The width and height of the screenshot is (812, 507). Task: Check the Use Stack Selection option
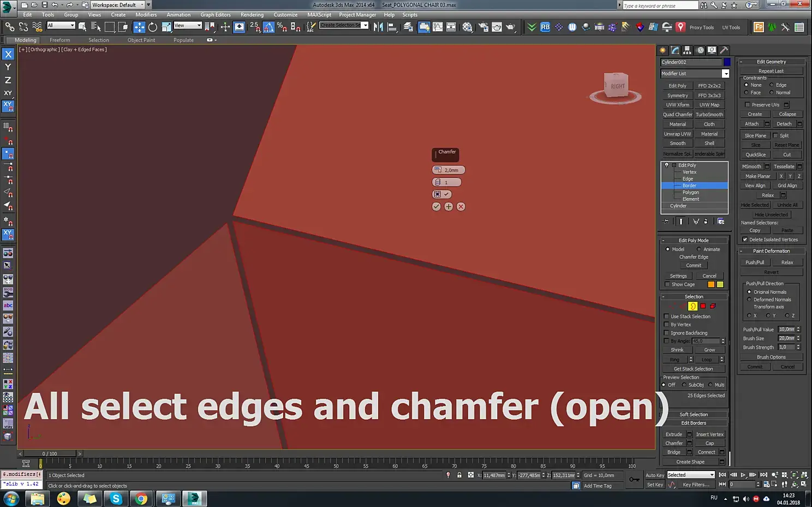666,317
